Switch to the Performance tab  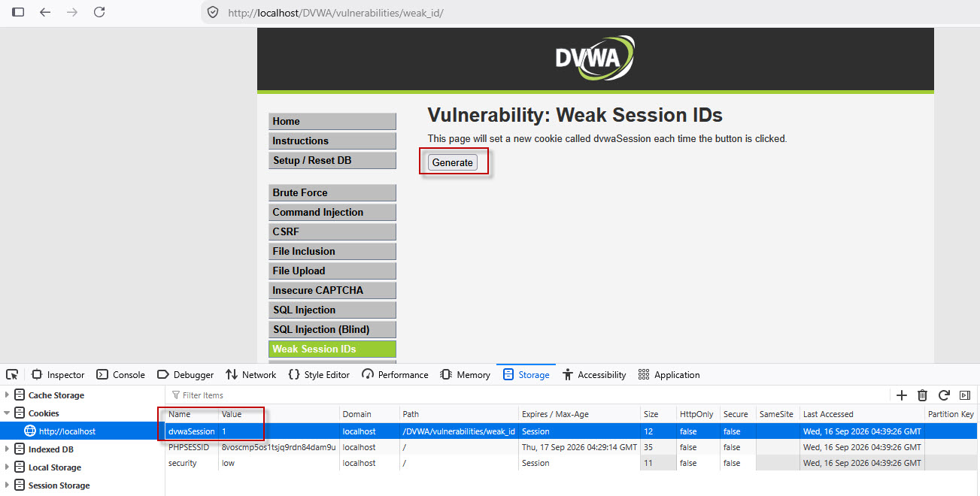click(x=395, y=375)
